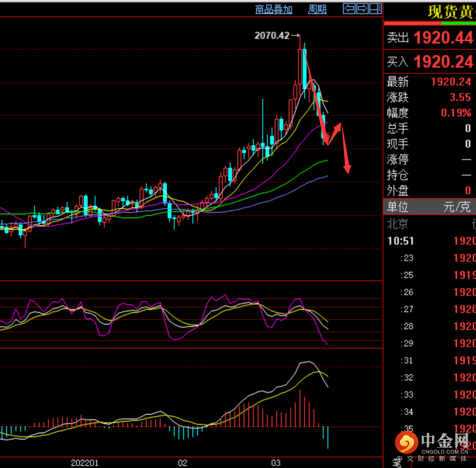Click the 北京 time column header
The height and width of the screenshot is (468, 476).
398,224
